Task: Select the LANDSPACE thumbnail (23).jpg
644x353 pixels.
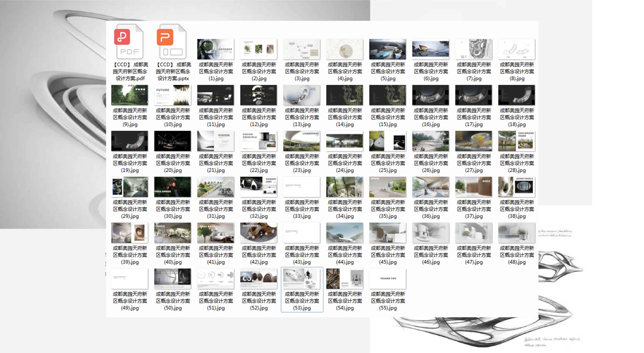Action: (301, 141)
